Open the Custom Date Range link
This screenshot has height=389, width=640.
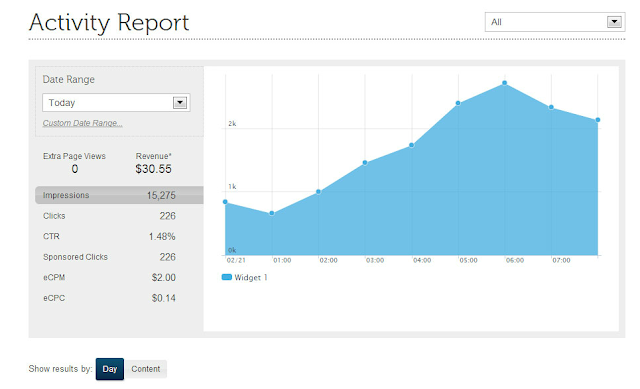click(x=82, y=123)
